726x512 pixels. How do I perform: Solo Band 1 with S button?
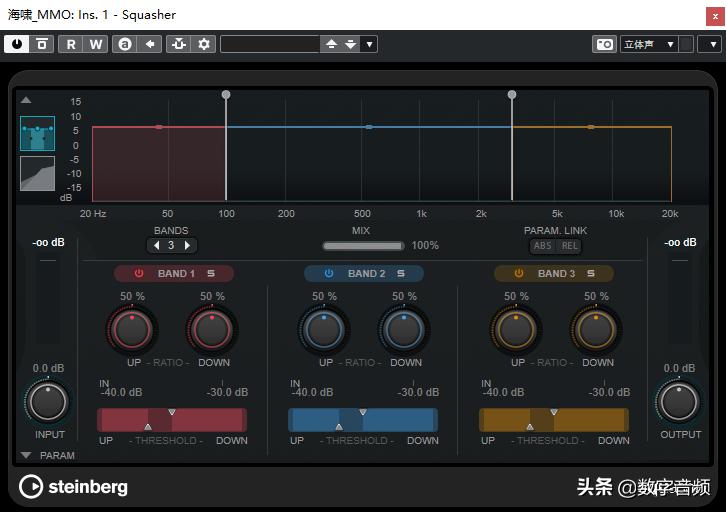[211, 274]
